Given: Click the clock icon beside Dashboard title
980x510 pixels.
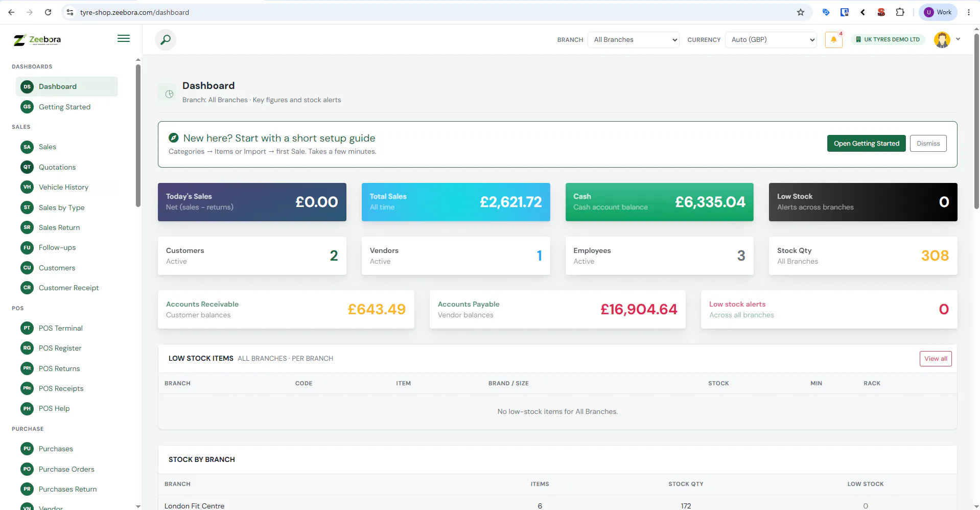Looking at the screenshot, I should click(169, 94).
